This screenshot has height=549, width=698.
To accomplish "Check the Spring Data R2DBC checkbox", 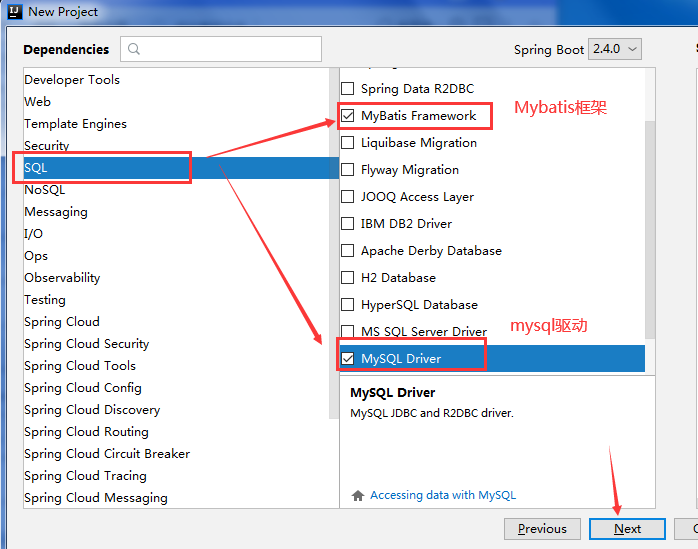I will click(x=347, y=89).
